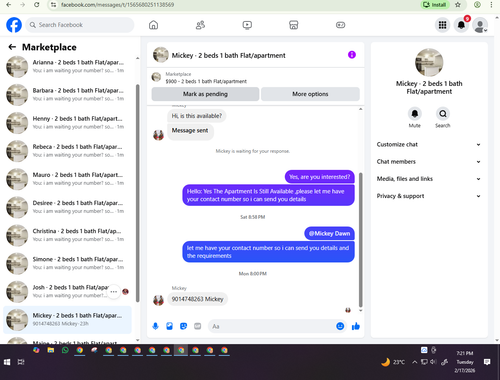Image resolution: width=500 pixels, height=380 pixels.
Task: Bookmark this page with star icon
Action: click(458, 5)
